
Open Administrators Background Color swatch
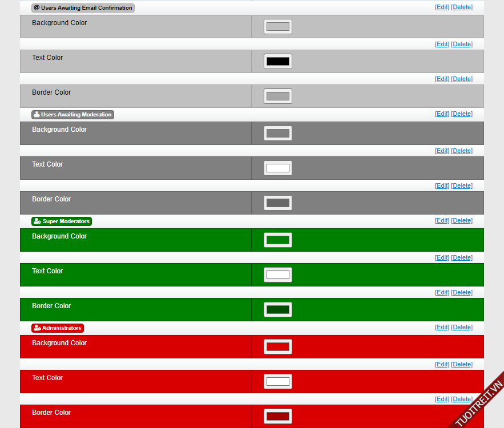pos(278,347)
